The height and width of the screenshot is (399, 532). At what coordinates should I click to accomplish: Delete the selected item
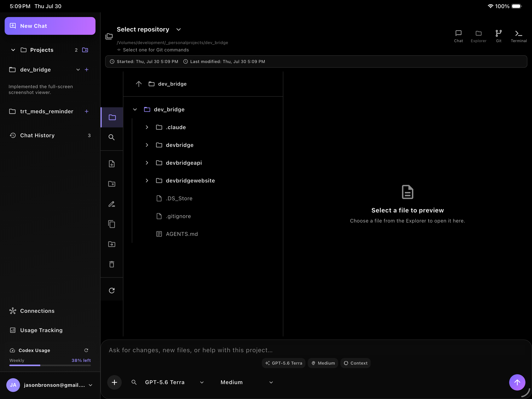112,264
